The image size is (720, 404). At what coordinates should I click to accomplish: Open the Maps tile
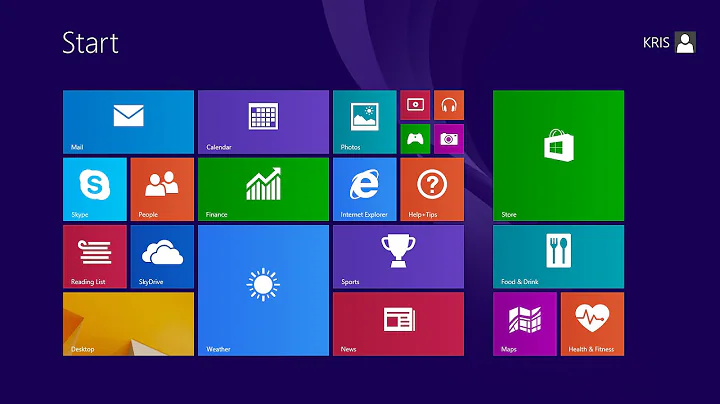click(525, 324)
